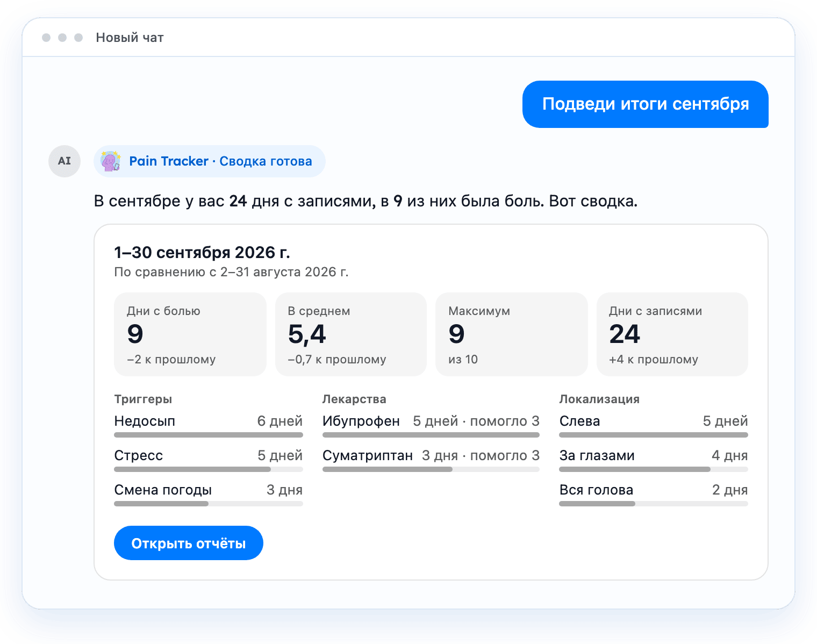Click the AI avatar badge

64,161
